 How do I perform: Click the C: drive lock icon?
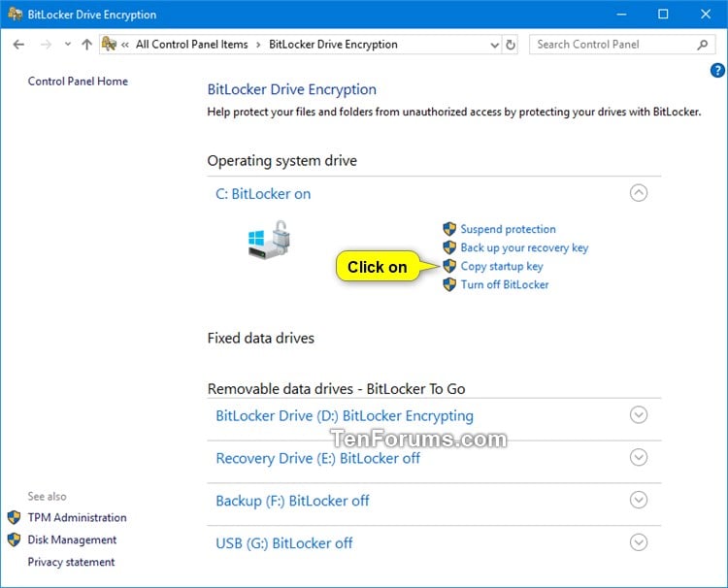[269, 240]
